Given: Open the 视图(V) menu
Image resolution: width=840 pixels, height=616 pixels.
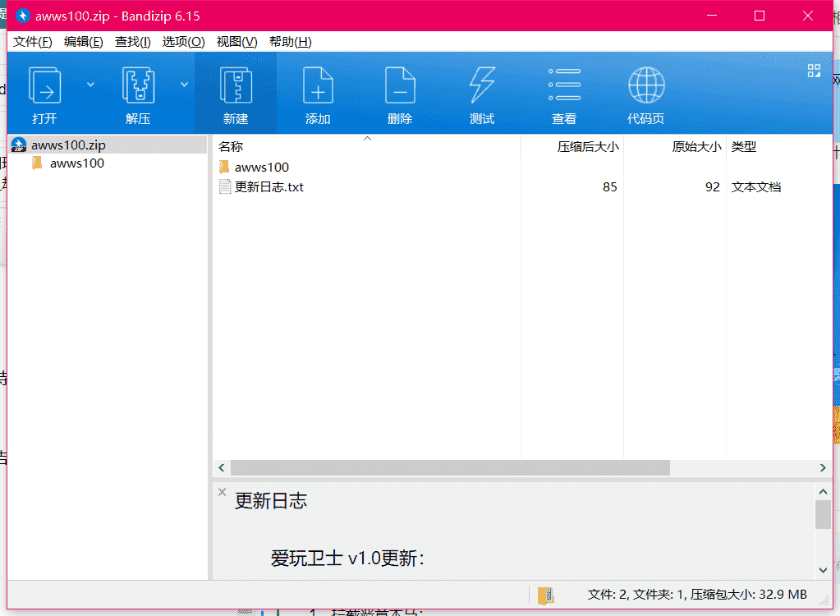Looking at the screenshot, I should (x=236, y=42).
